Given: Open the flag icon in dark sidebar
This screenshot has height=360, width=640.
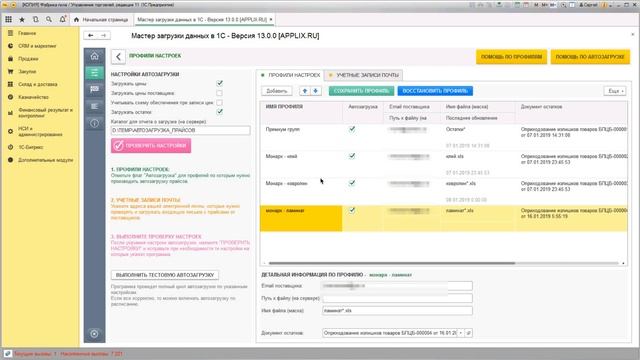Looking at the screenshot, I should tap(94, 89).
